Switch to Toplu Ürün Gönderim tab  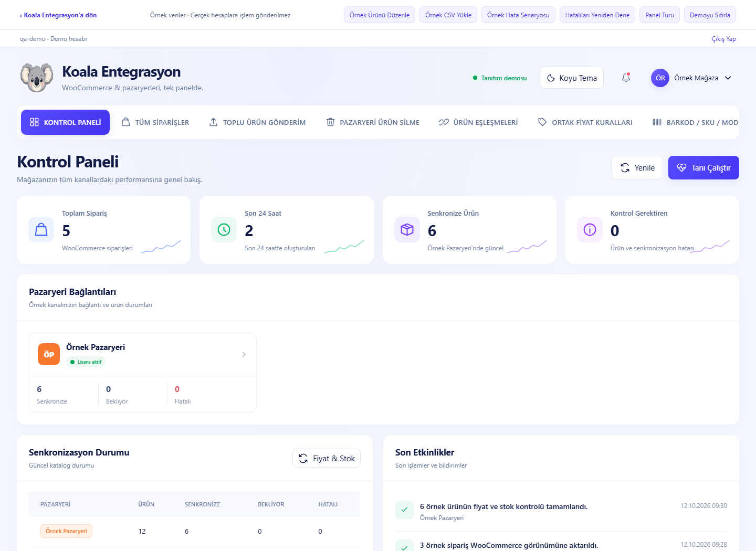click(x=257, y=122)
